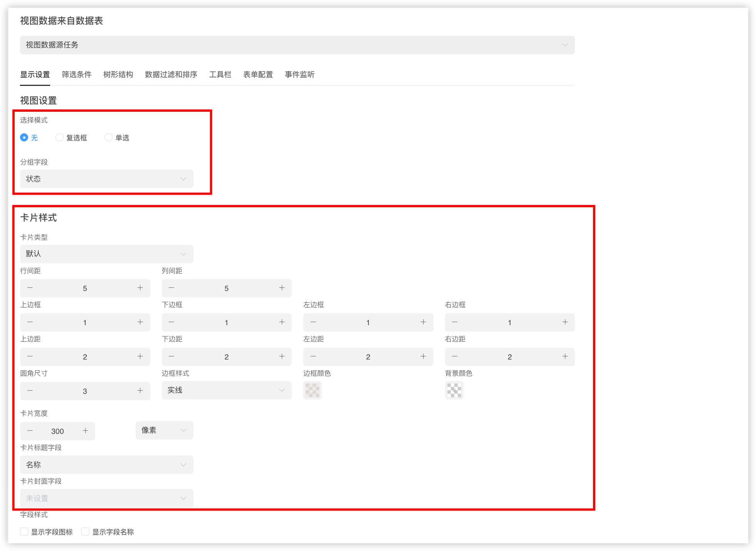This screenshot has width=756, height=551.
Task: Open the 工具栏 tab
Action: [220, 74]
